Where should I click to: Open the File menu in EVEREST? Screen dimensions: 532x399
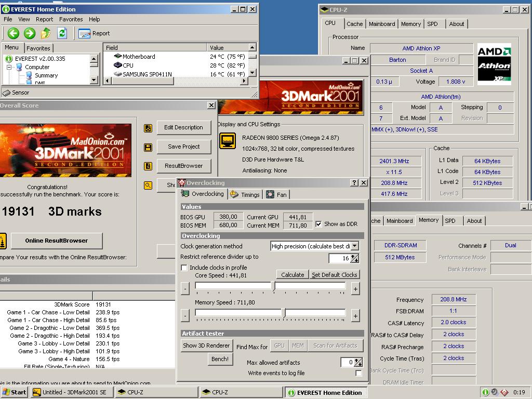tap(8, 19)
